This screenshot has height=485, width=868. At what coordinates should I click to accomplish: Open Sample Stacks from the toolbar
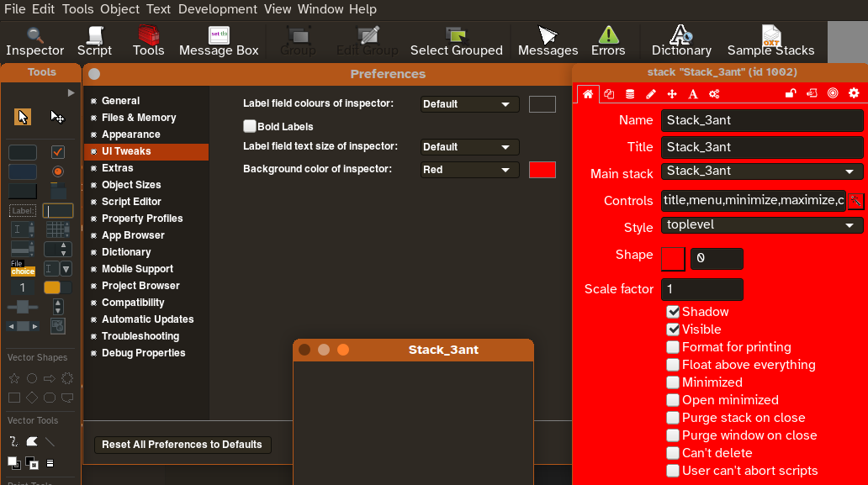click(770, 42)
